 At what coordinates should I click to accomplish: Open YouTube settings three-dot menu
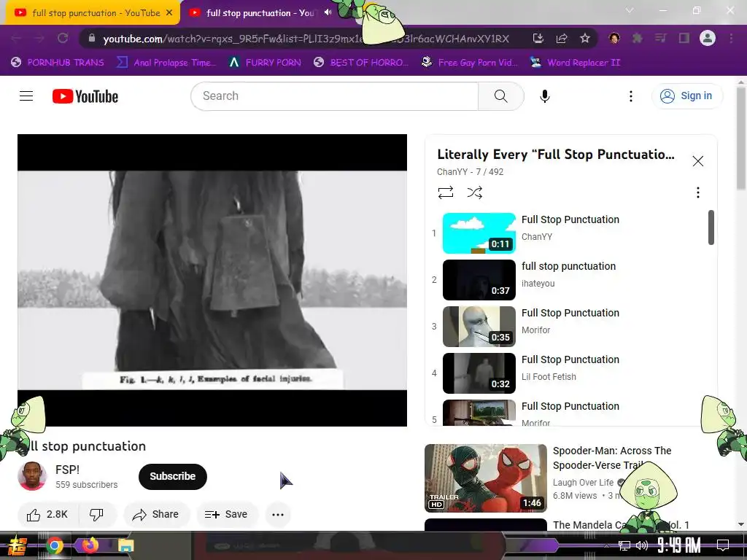tap(631, 96)
